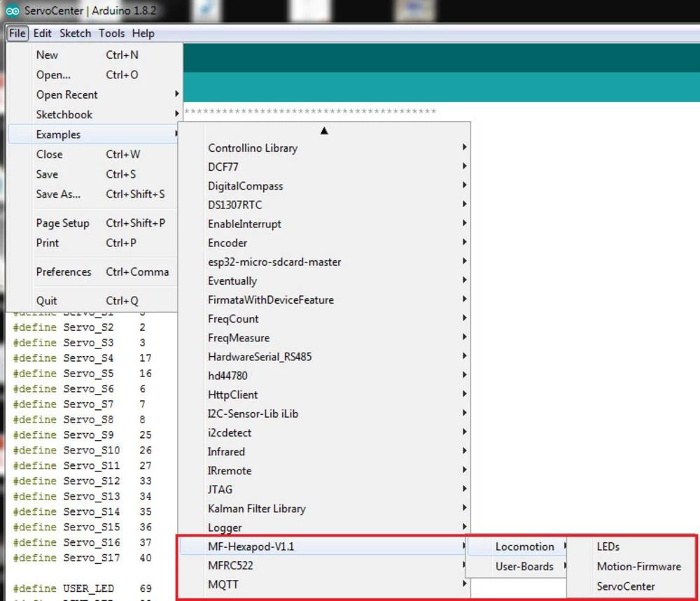The width and height of the screenshot is (700, 601).
Task: Click Quit in the File menu
Action: 47,300
